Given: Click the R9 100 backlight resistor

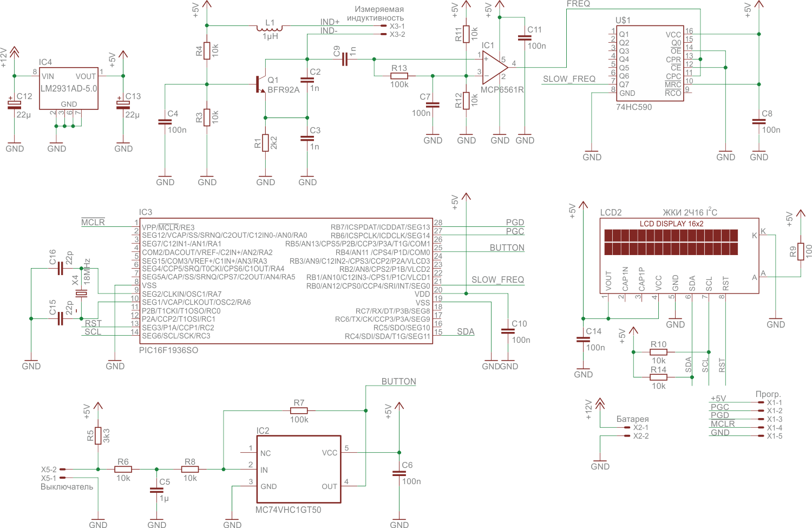Looking at the screenshot, I should pyautogui.click(x=801, y=252).
